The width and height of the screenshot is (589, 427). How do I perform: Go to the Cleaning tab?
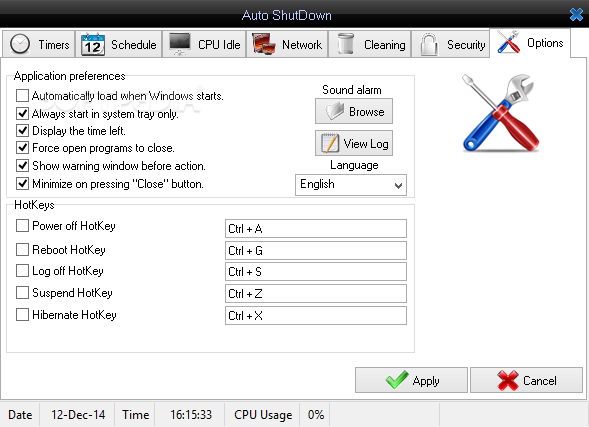[370, 44]
